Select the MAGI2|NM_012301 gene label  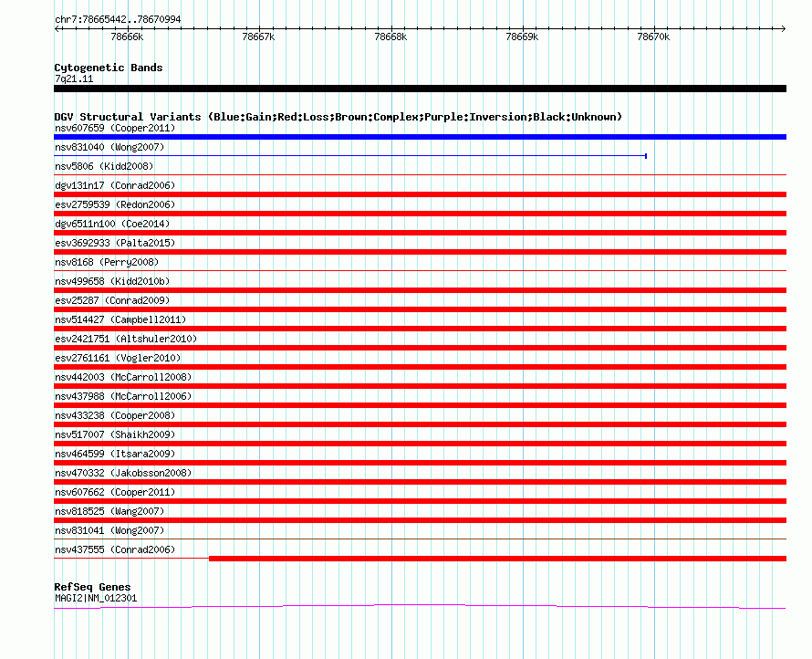pos(96,598)
